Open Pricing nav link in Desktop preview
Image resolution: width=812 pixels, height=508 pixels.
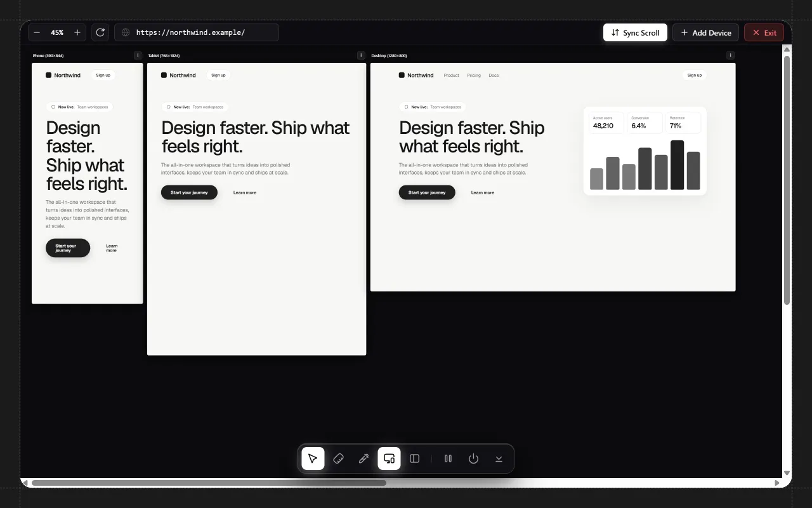pyautogui.click(x=474, y=76)
